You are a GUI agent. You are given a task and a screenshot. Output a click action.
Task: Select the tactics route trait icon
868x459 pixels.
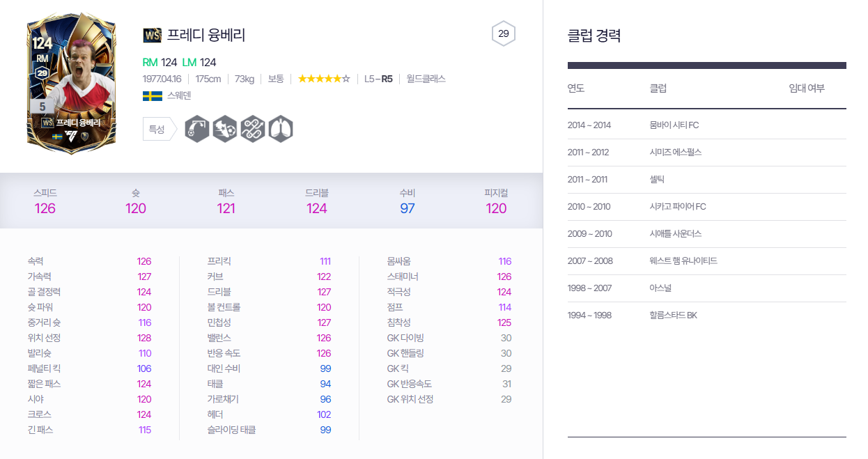(x=253, y=129)
